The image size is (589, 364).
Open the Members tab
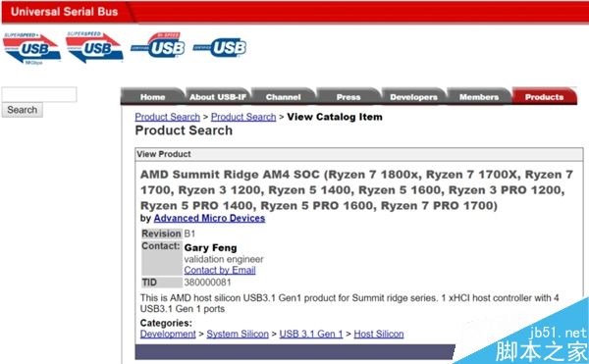[x=479, y=97]
